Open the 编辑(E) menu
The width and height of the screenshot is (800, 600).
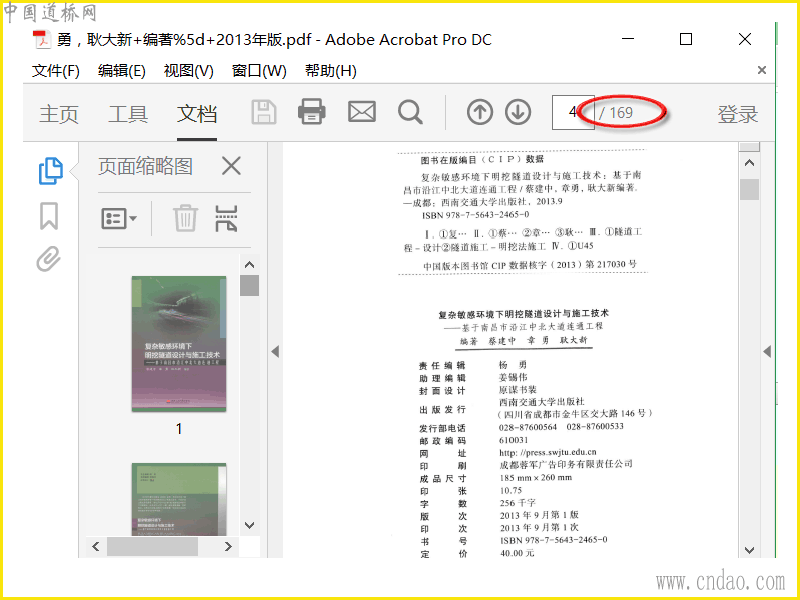[121, 70]
